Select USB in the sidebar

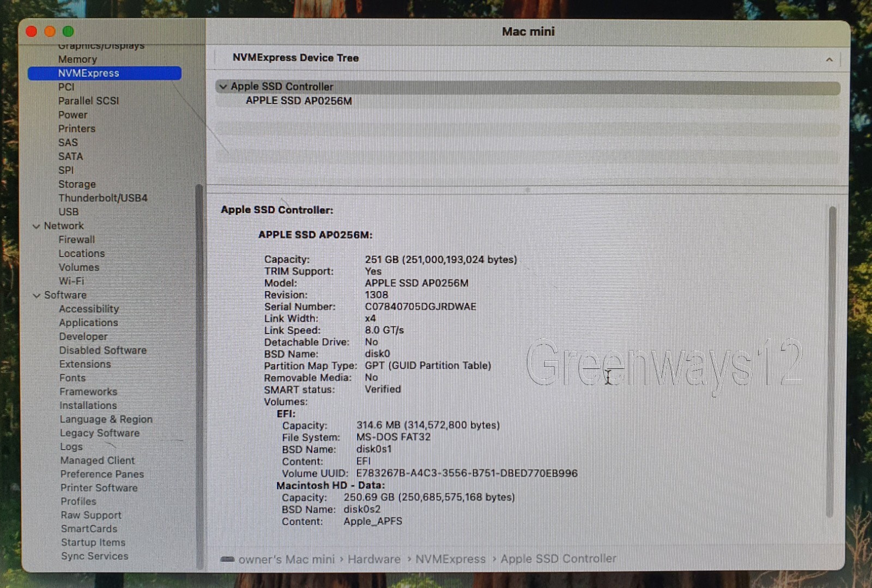pos(69,212)
